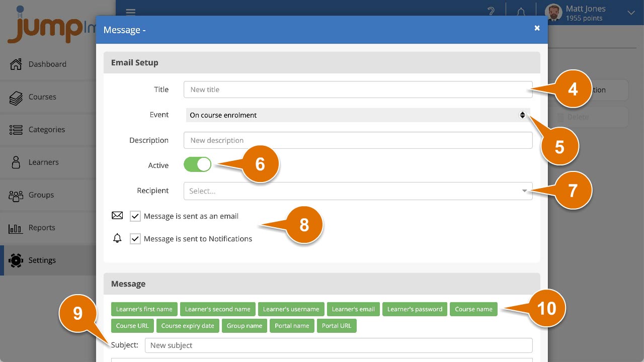Screen dimensions: 644x362
Task: Insert the Course name tag
Action: pyautogui.click(x=473, y=309)
